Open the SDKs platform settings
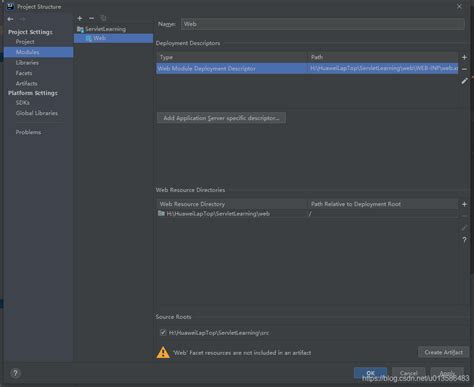The height and width of the screenshot is (387, 474). click(x=23, y=103)
